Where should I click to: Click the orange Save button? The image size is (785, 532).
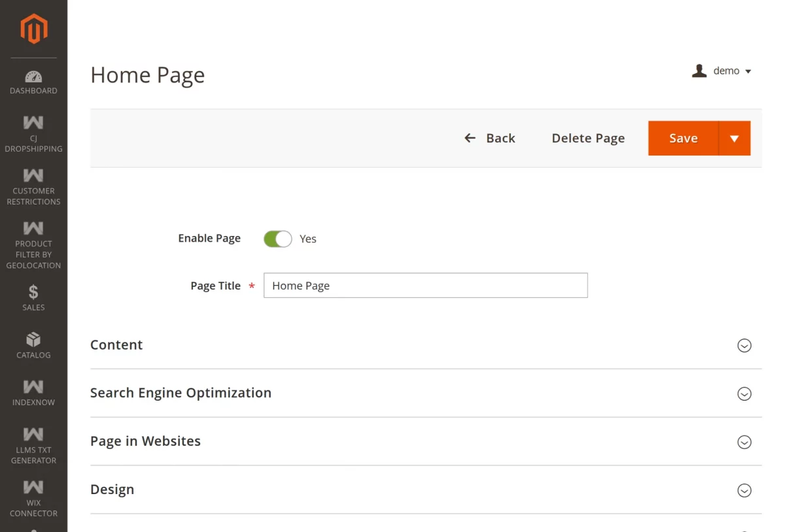(683, 139)
